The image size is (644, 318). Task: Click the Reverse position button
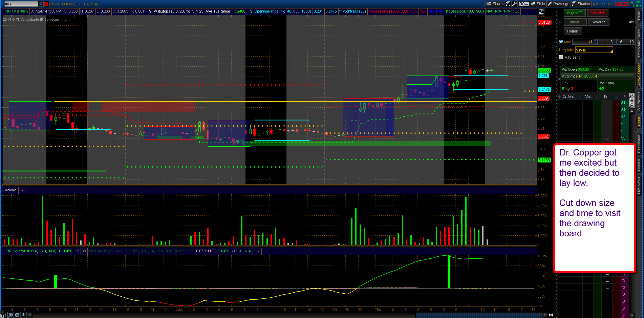click(x=599, y=22)
